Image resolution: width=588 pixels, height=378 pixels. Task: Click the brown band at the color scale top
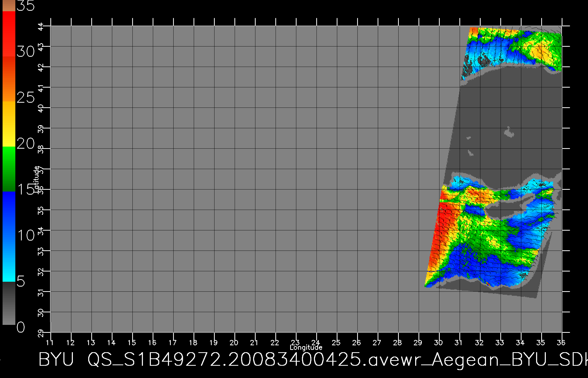click(x=9, y=6)
